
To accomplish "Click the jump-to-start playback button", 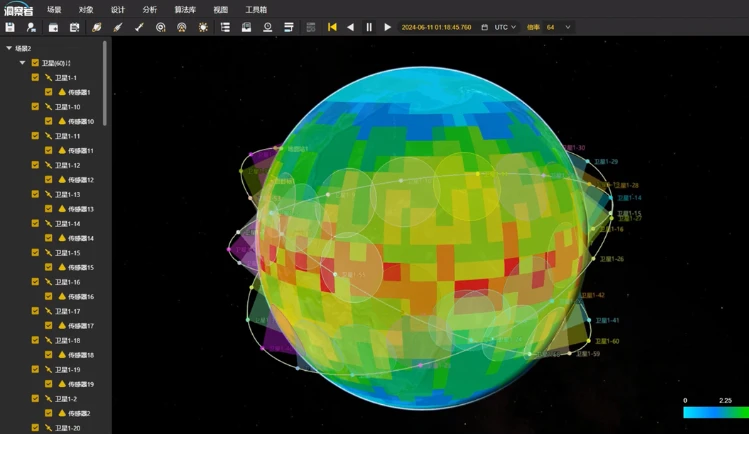I will (332, 27).
